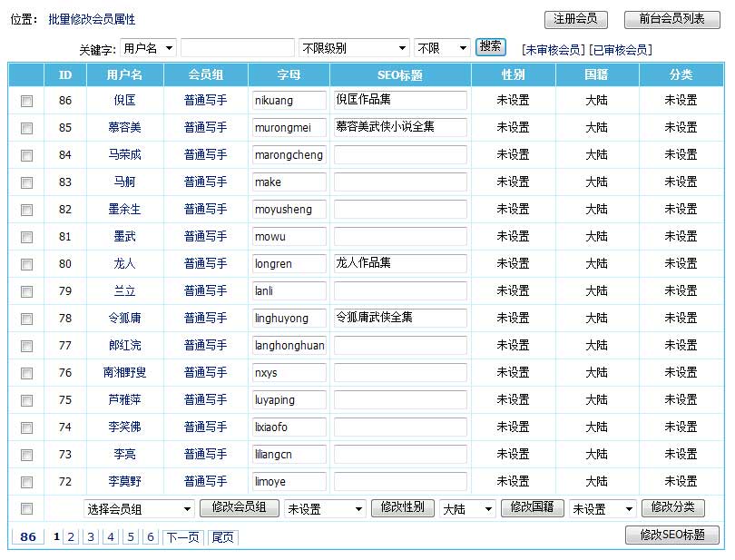Screen dimensions: 735x560
Task: Click the 用户名 column header
Action: pyautogui.click(x=124, y=75)
